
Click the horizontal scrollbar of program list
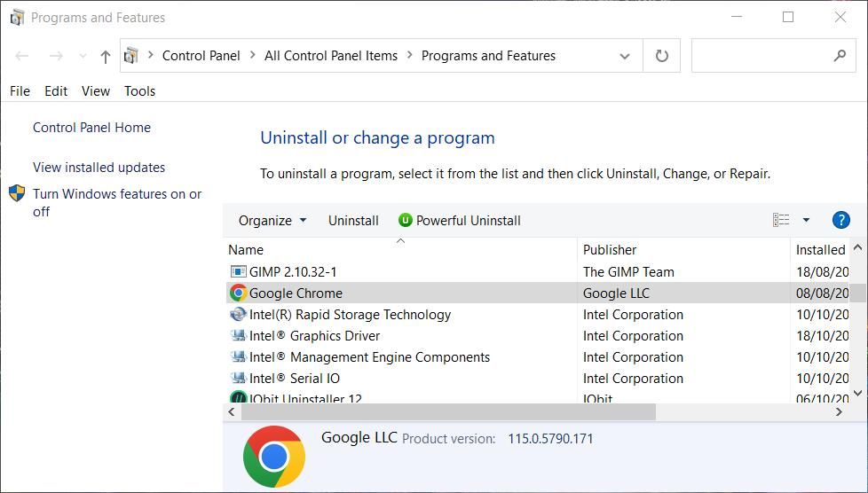[x=444, y=412]
